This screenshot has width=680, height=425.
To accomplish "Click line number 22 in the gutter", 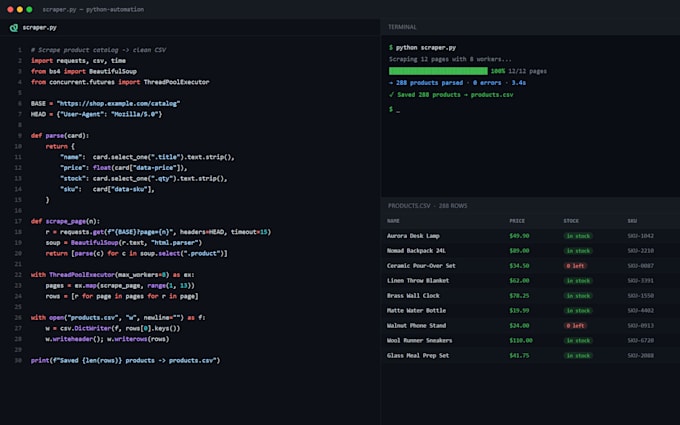I will [x=18, y=275].
